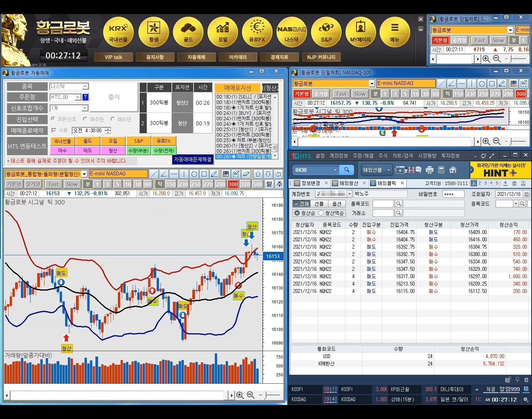
Task: Open 계좌정보 menu in HTS
Action: (x=339, y=156)
